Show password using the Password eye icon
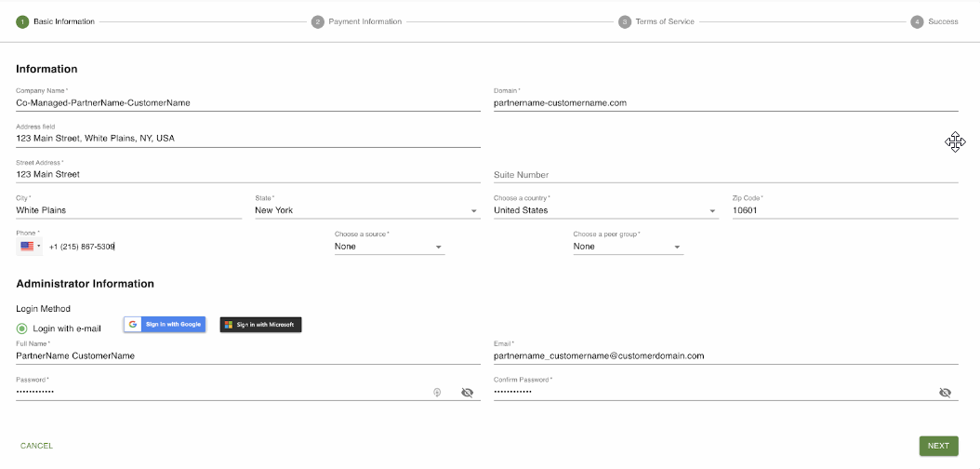The width and height of the screenshot is (980, 469). pos(468,393)
